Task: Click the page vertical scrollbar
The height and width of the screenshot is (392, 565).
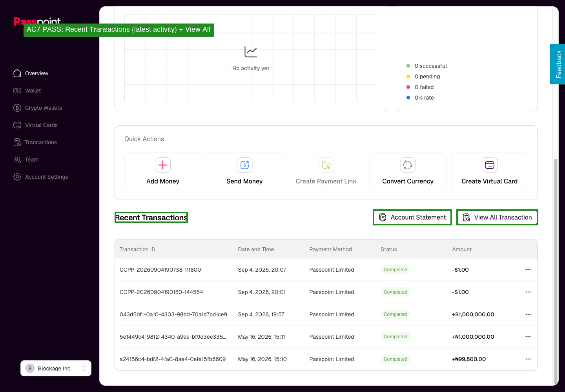Action: tap(555, 271)
